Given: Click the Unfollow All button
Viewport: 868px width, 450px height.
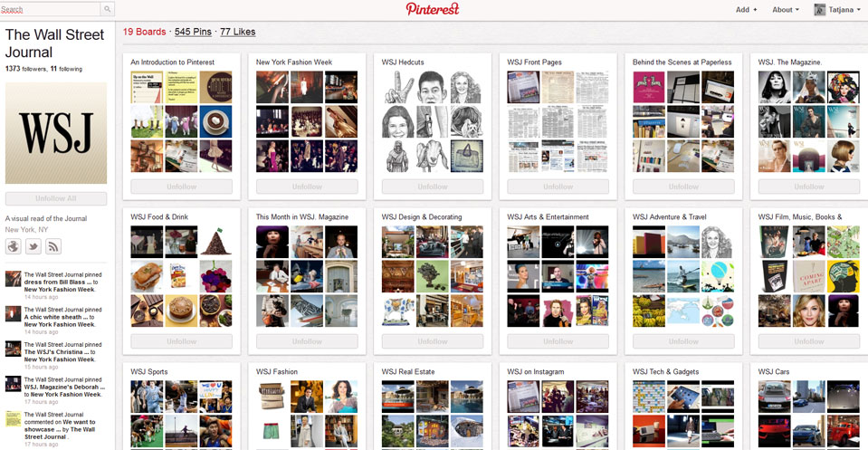Looking at the screenshot, I should click(56, 198).
